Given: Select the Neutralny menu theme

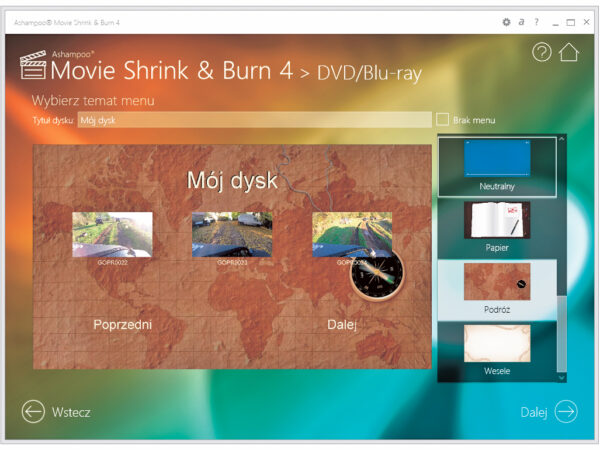Looking at the screenshot, I should (x=497, y=166).
